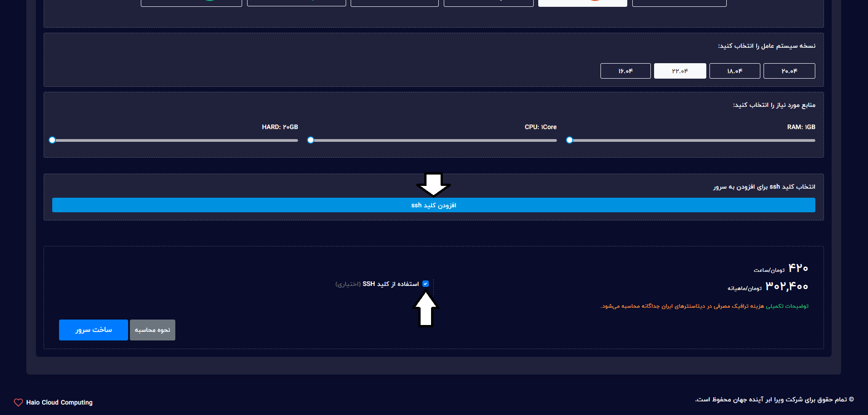Click the blue ساخت سرور button
This screenshot has height=415, width=868.
(x=94, y=330)
